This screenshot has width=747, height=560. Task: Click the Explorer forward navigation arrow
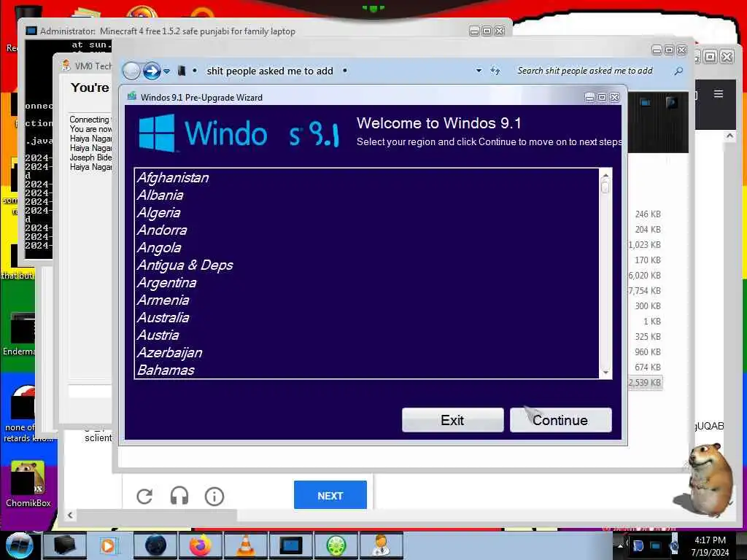[152, 71]
